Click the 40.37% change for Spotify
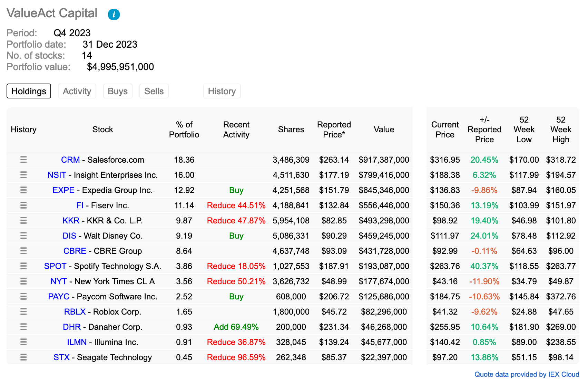This screenshot has width=588, height=384. (484, 266)
